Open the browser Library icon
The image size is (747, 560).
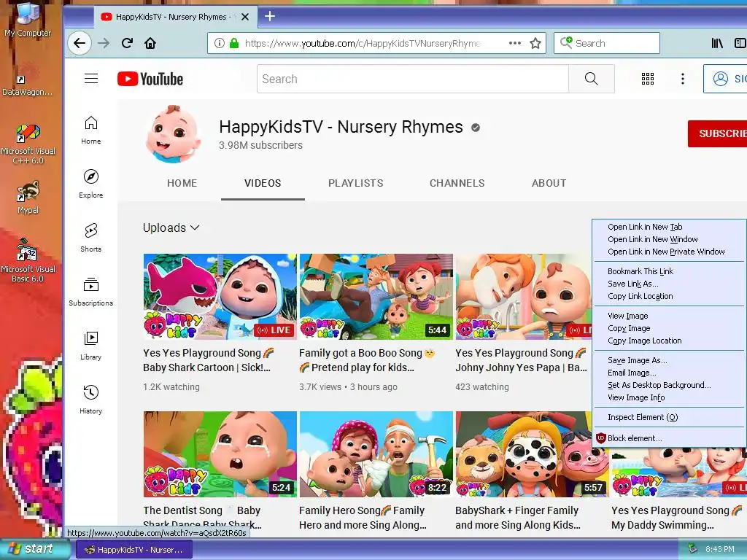pyautogui.click(x=717, y=43)
